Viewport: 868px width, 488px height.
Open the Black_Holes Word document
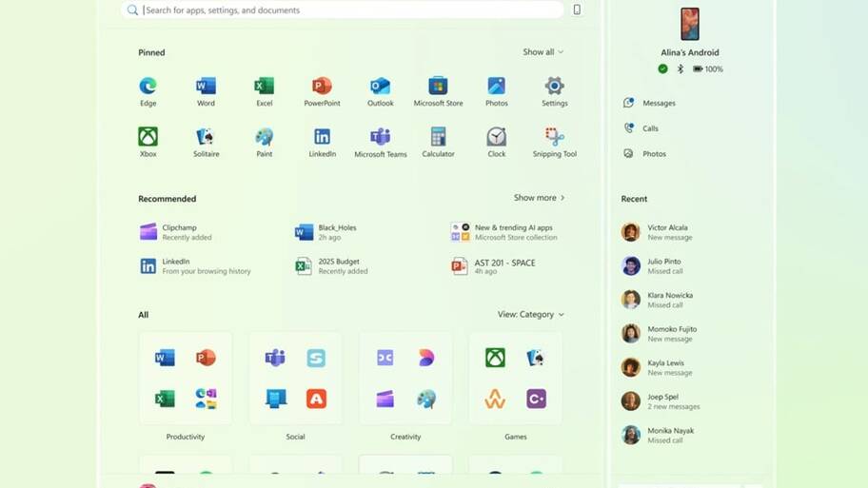(x=326, y=232)
